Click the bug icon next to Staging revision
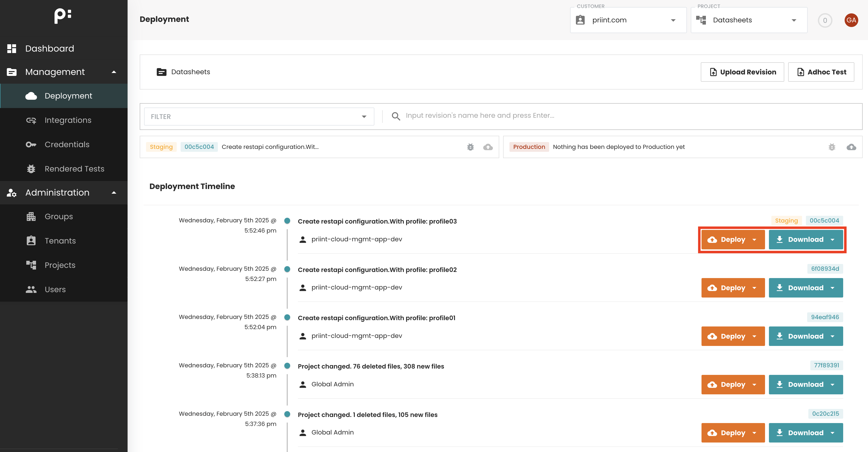This screenshot has width=868, height=452. [x=471, y=147]
